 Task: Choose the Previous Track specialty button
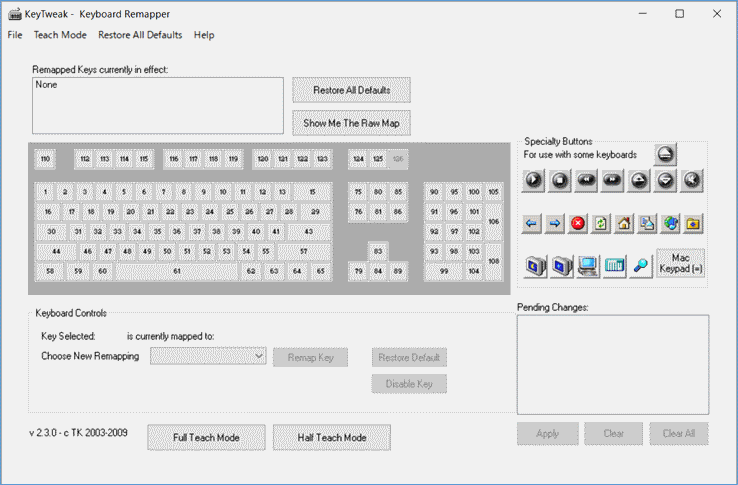coord(586,180)
